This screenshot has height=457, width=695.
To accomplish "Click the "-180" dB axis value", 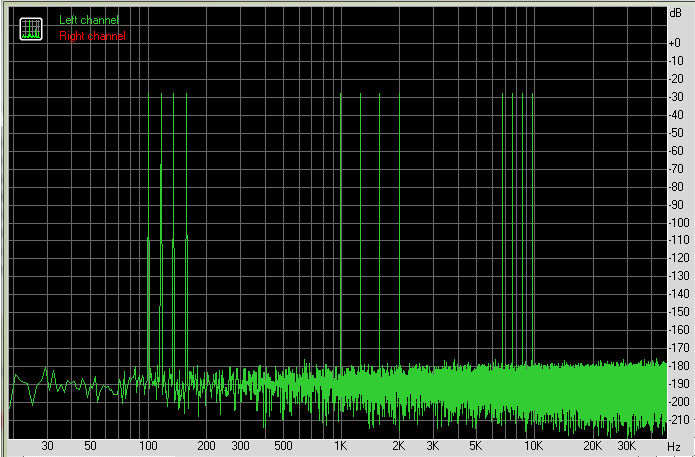I will pos(679,366).
